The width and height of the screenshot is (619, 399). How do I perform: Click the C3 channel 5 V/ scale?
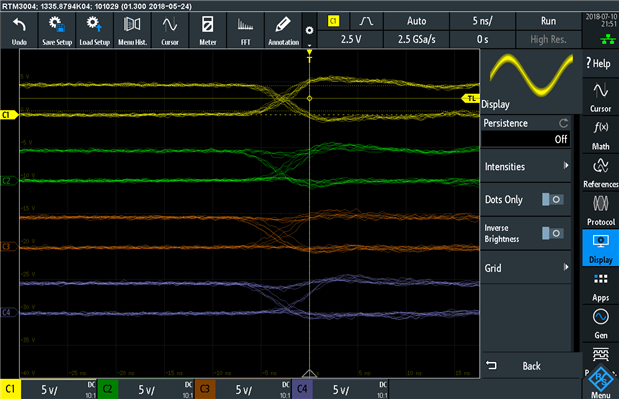pyautogui.click(x=244, y=390)
